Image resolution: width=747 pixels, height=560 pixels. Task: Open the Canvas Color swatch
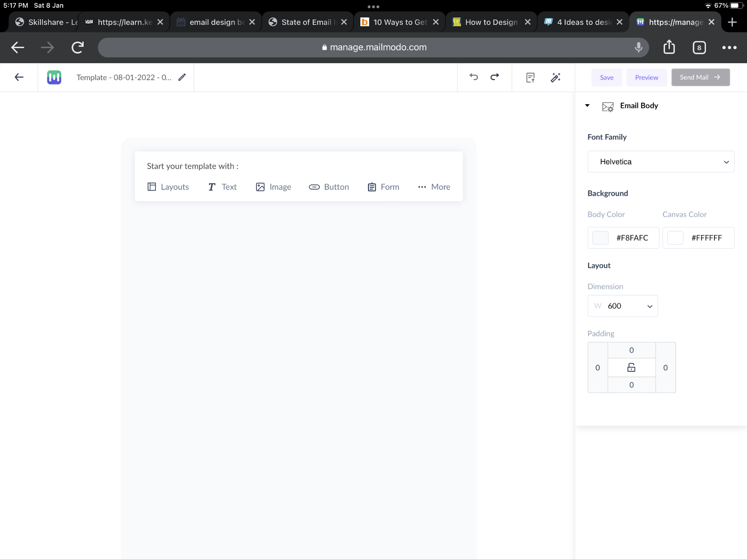tap(675, 238)
